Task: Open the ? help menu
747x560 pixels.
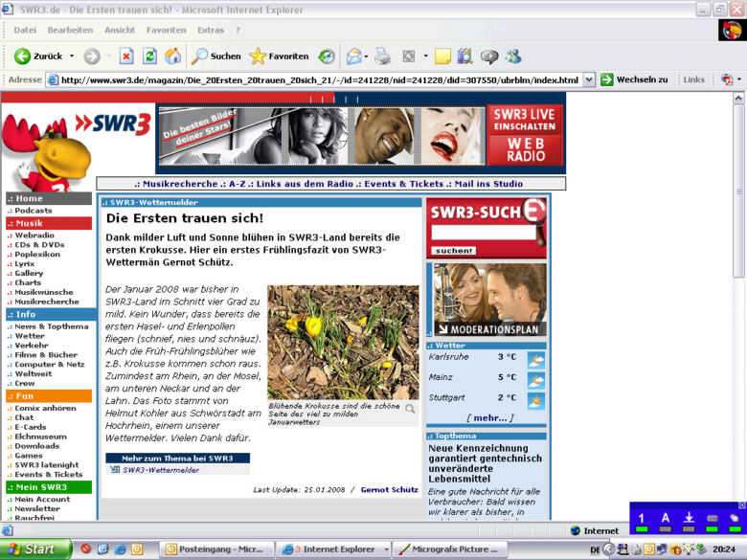Action: pos(238,30)
